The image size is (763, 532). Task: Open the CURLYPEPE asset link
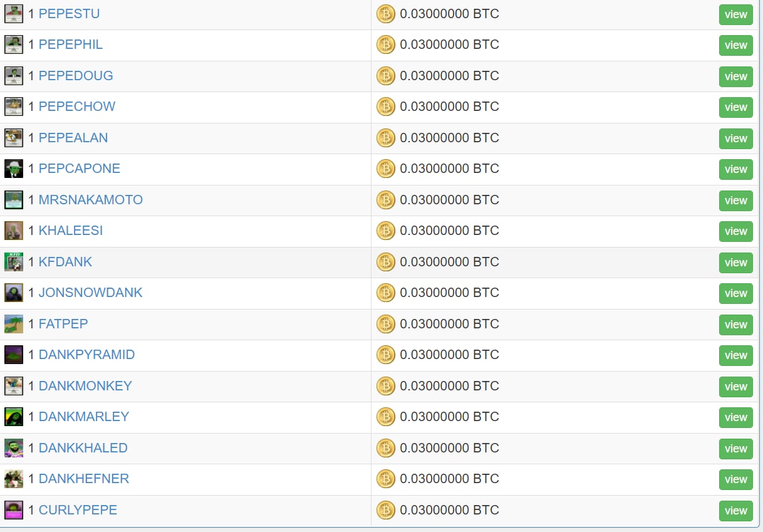coord(78,510)
